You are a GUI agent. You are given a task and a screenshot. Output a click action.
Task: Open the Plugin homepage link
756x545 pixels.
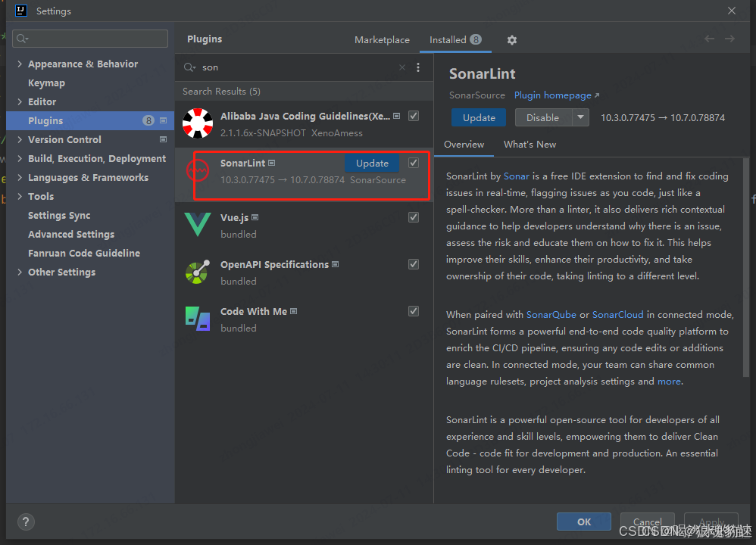556,95
